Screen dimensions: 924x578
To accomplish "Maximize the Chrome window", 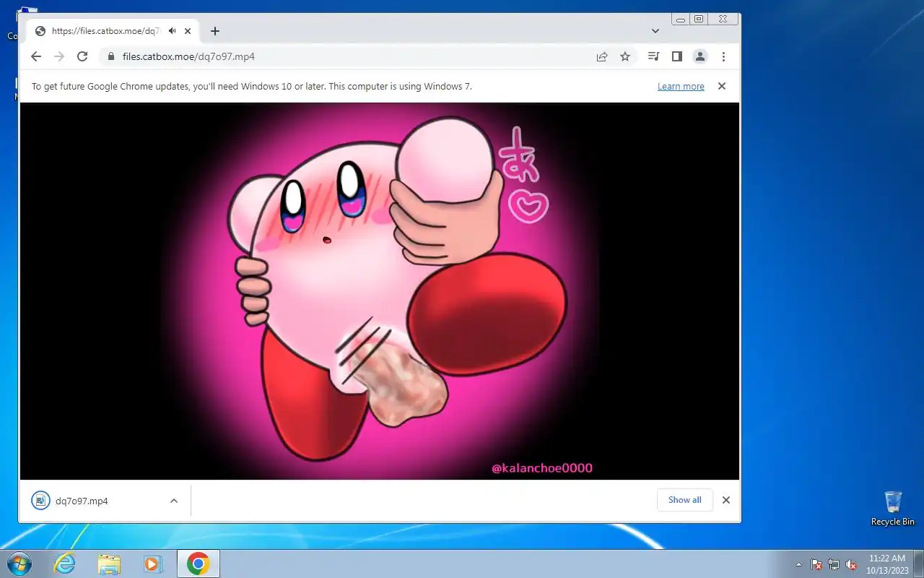I will [x=699, y=20].
